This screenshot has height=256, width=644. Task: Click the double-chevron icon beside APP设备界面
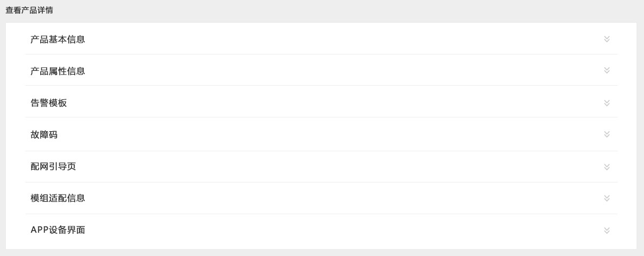point(607,230)
